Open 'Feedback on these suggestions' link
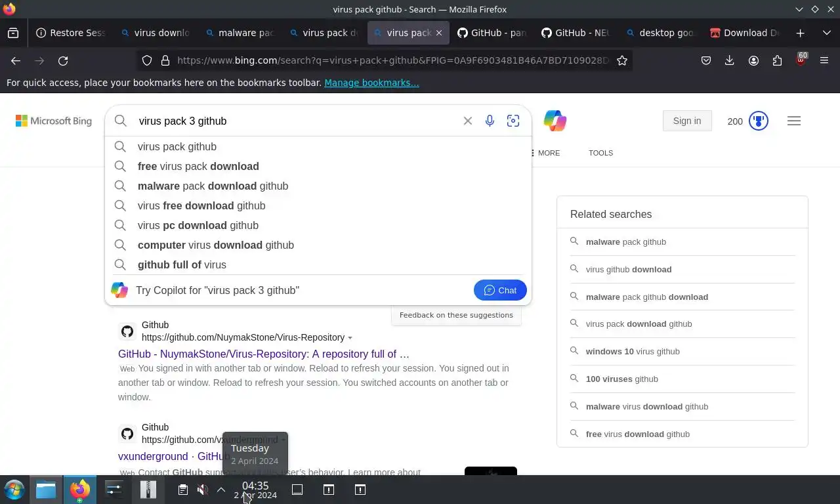 click(456, 315)
